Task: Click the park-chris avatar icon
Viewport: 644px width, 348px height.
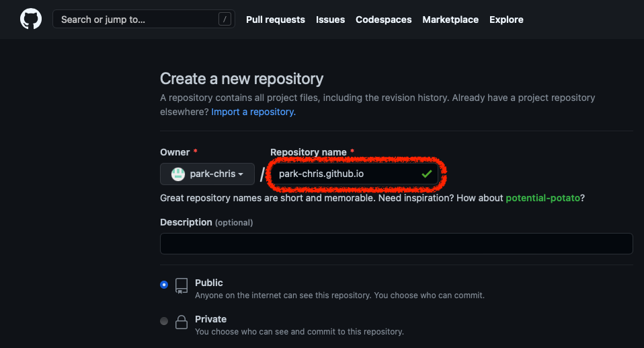Action: coord(178,174)
